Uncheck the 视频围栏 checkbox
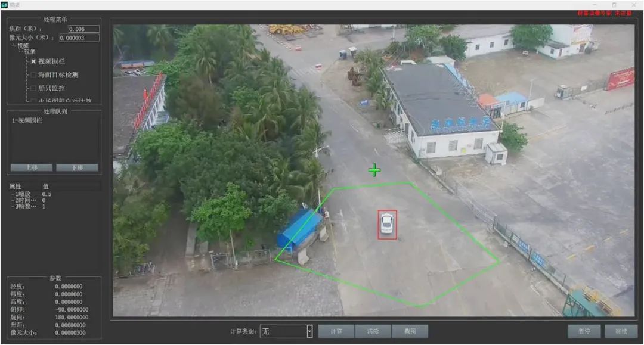This screenshot has height=345, width=644. [33, 61]
